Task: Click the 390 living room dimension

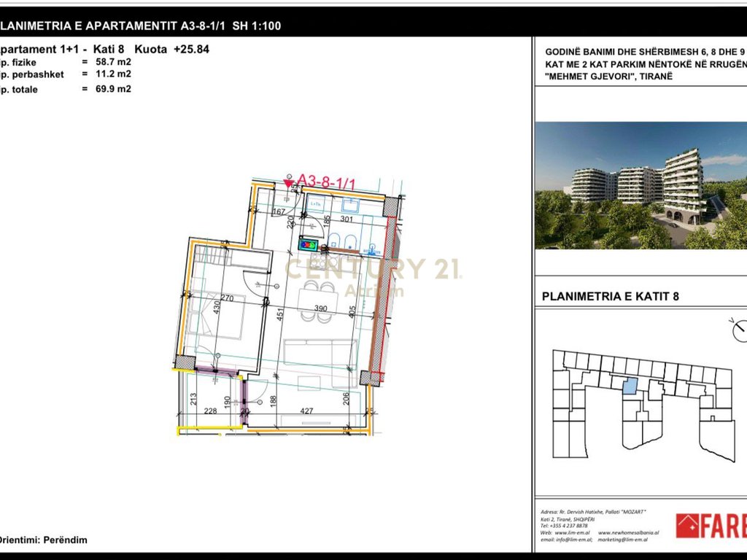Action: [321, 308]
